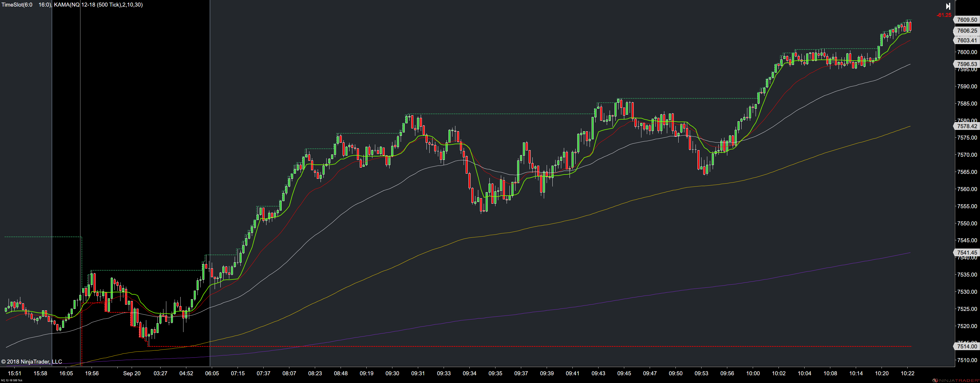Select the NQ 12-18 500 Tick tab
This screenshot has height=383, width=980.
11,380
